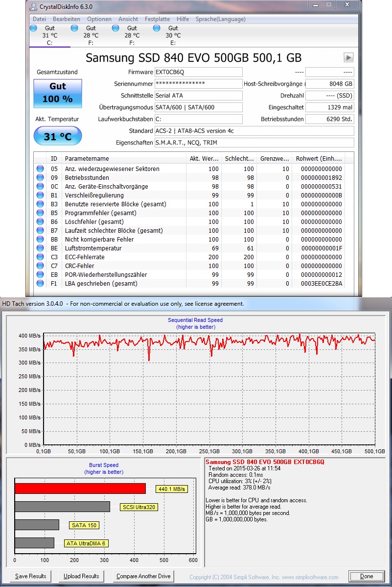Click the 31 °C temperature button

(58, 136)
